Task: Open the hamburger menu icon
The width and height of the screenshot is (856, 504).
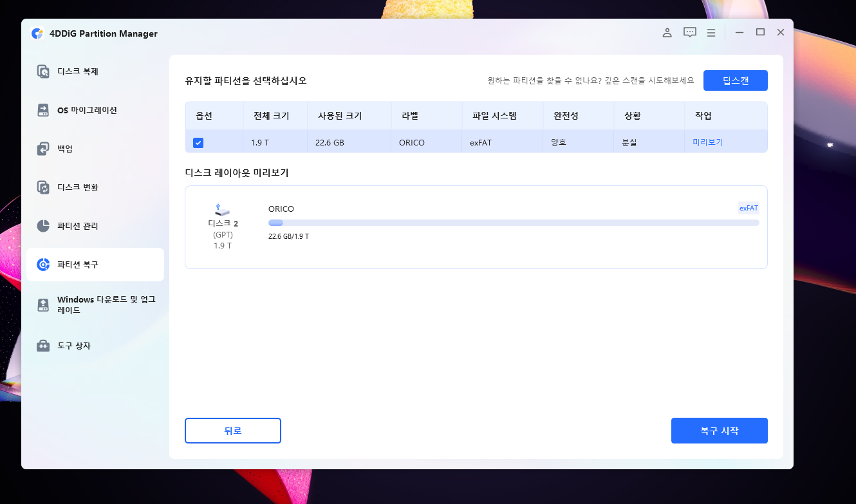Action: [711, 32]
